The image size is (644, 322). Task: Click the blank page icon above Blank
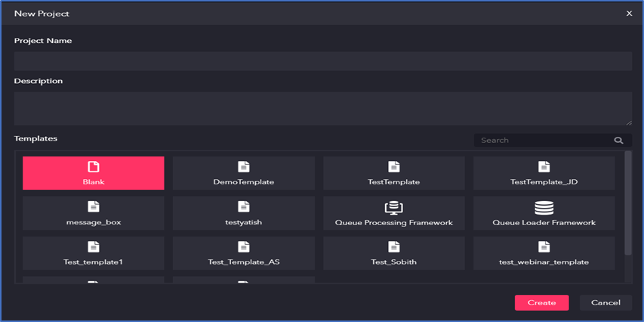[94, 166]
